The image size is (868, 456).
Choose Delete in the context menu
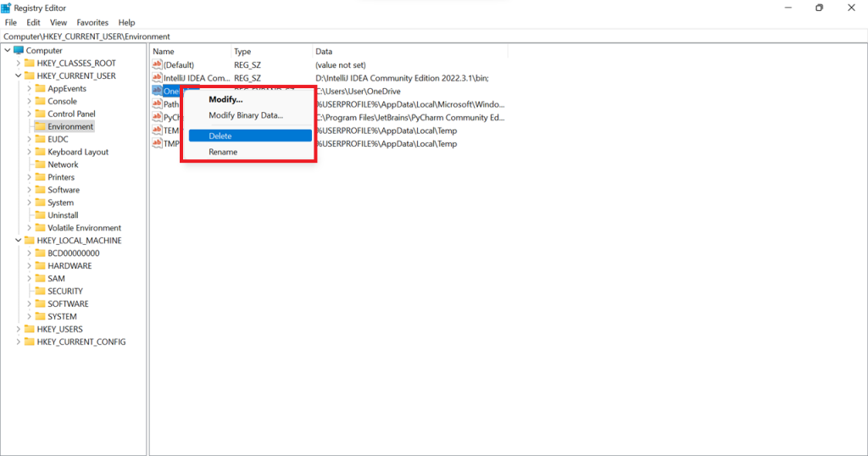point(250,136)
